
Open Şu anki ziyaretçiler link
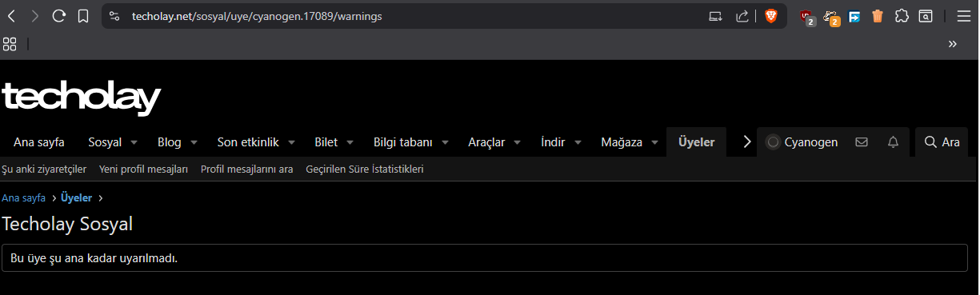point(44,169)
